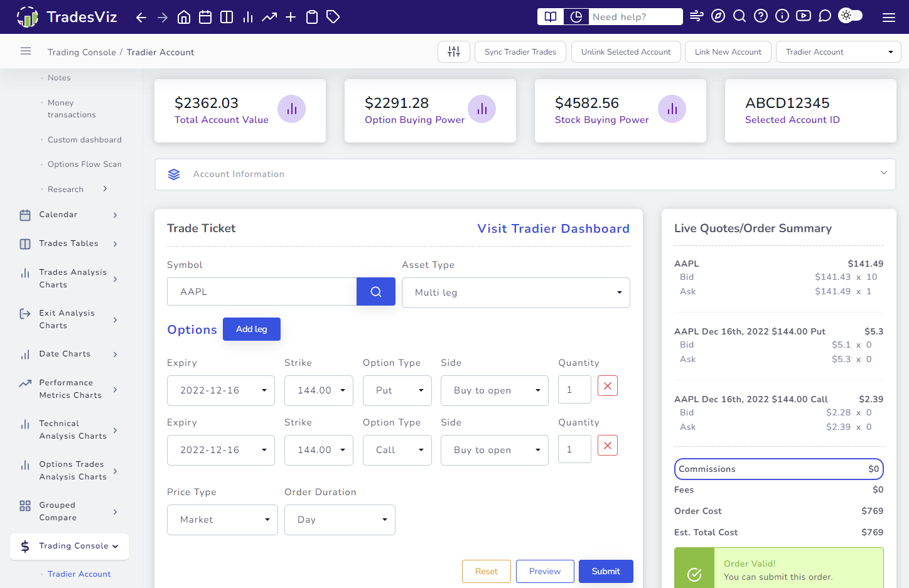Image resolution: width=909 pixels, height=588 pixels.
Task: Open the Put leg expiry dropdown
Action: point(221,390)
